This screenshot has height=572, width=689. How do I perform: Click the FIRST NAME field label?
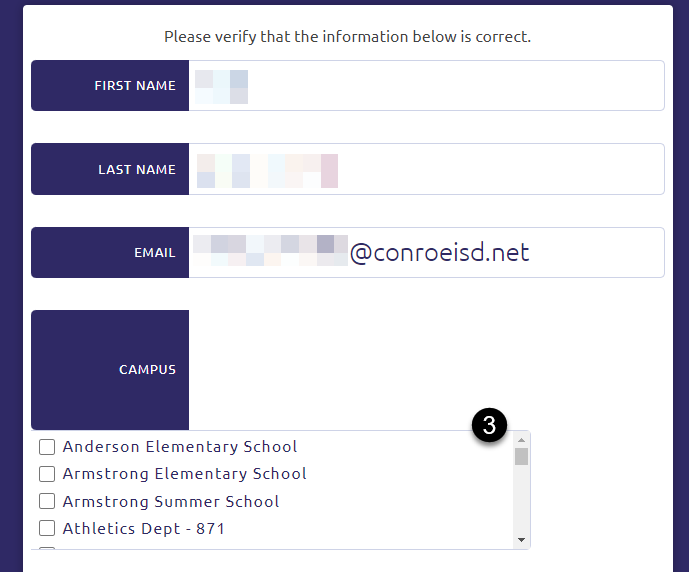[x=134, y=86]
